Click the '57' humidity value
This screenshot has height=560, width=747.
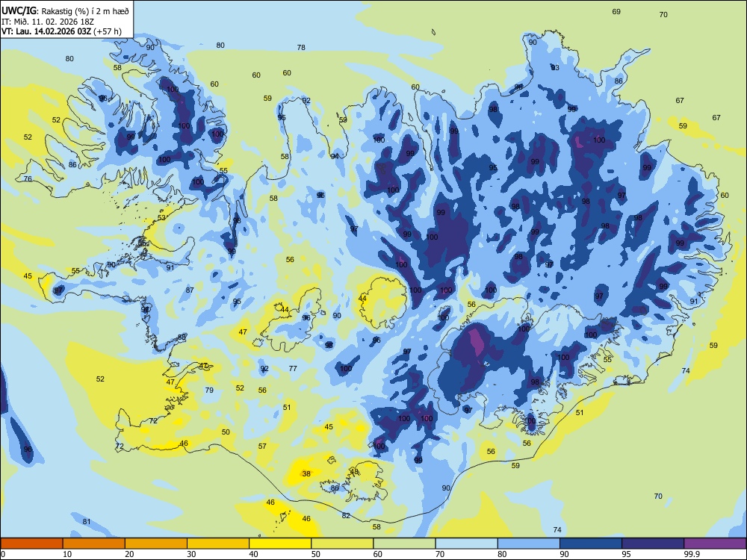(x=262, y=447)
